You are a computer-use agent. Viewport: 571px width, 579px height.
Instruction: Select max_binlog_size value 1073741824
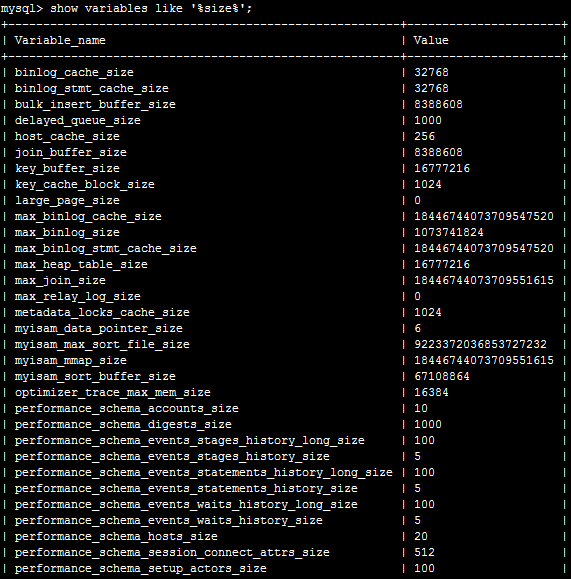pyautogui.click(x=448, y=232)
